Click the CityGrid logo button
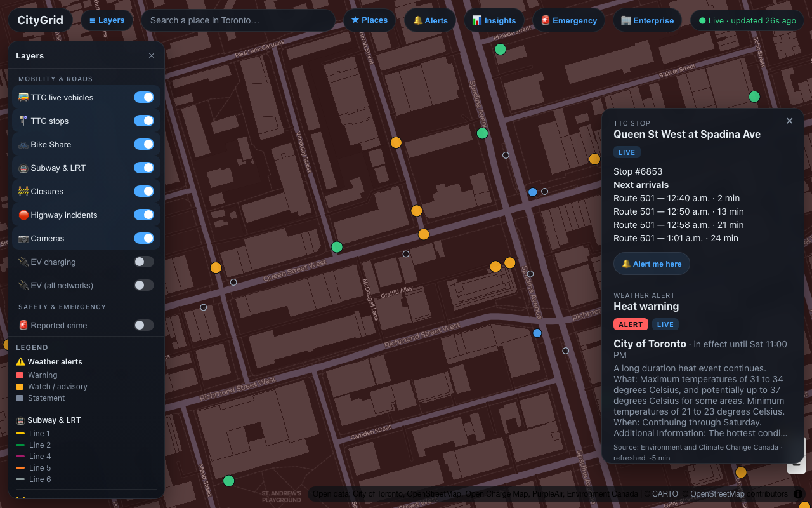 [x=41, y=20]
